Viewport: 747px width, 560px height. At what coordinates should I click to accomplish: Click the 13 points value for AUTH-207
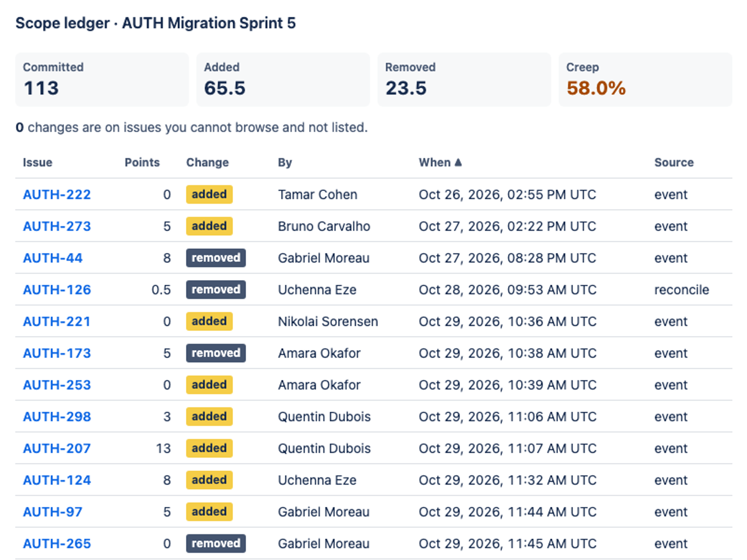click(163, 449)
